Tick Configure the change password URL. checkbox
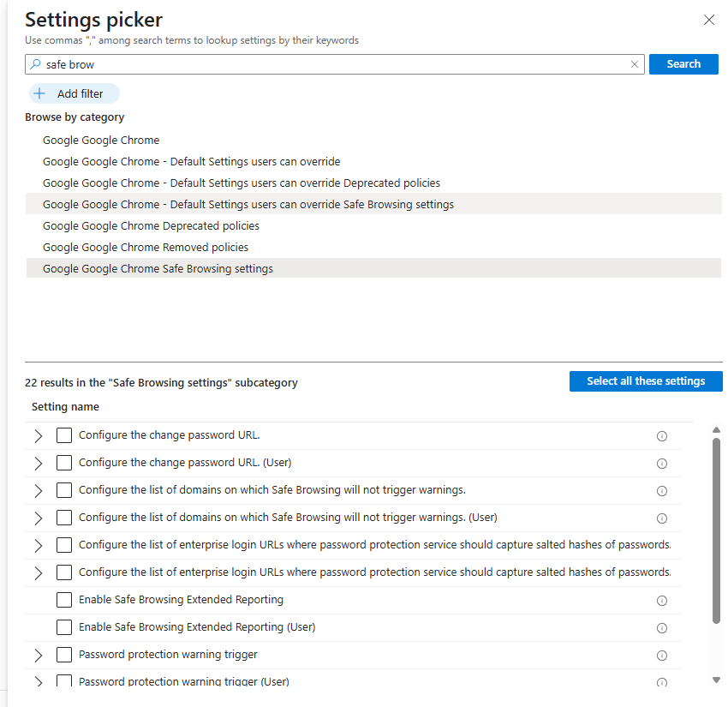The width and height of the screenshot is (728, 707). (64, 435)
